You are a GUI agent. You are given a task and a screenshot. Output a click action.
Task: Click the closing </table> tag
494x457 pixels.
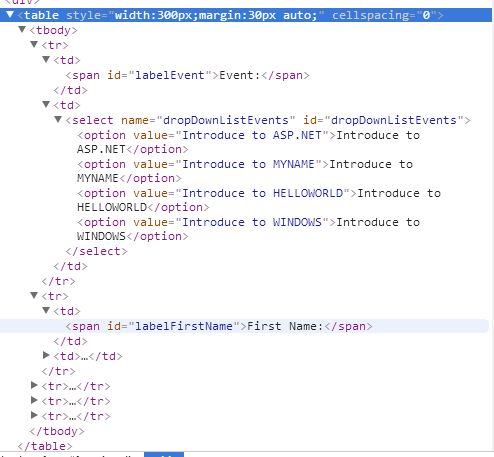45,446
